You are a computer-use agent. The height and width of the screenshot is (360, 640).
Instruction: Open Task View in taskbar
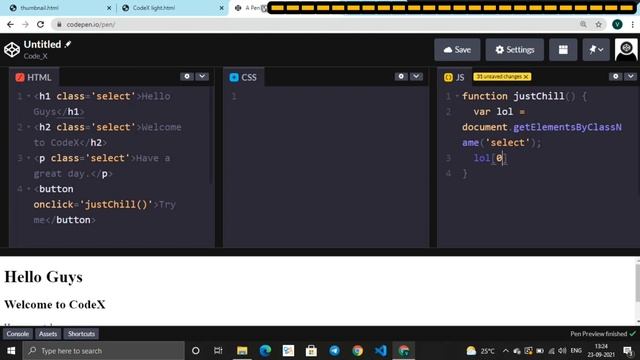click(218, 351)
